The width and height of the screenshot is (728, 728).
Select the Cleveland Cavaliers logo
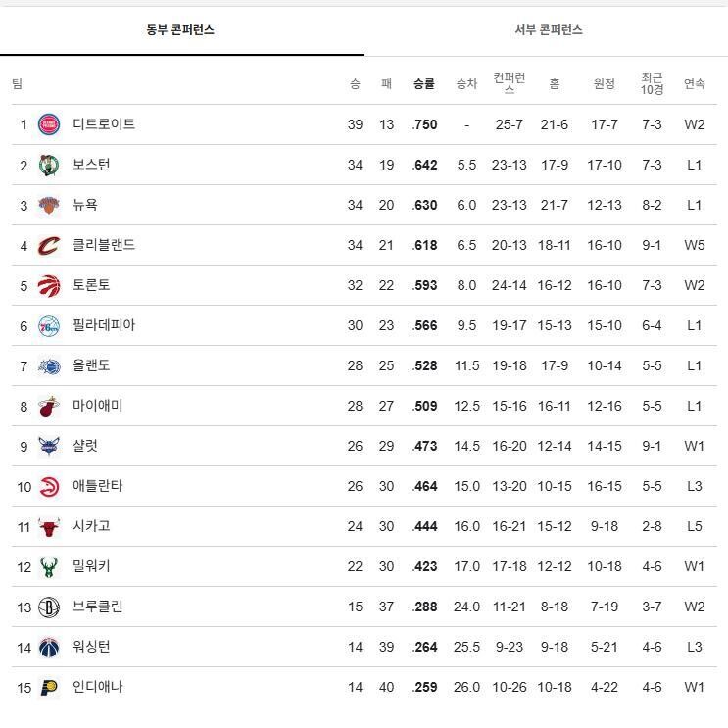click(x=49, y=245)
